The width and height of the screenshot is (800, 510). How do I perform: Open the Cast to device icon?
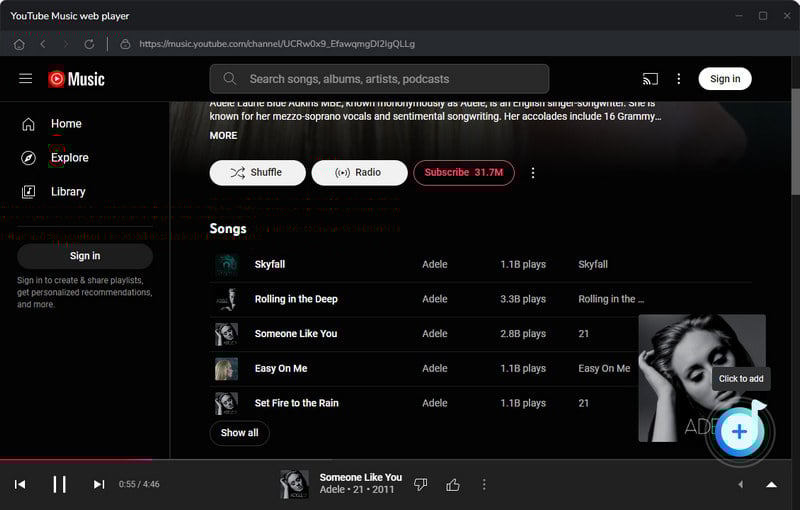(650, 79)
